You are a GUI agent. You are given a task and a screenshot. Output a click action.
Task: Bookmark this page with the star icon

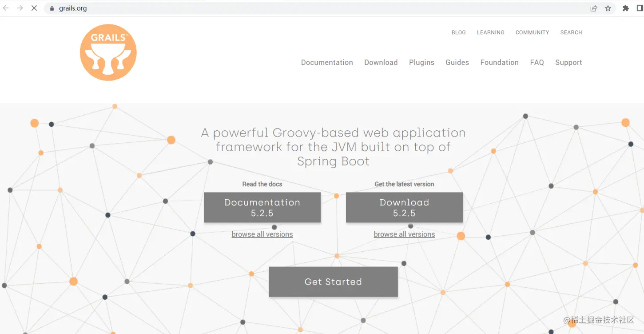pos(608,8)
